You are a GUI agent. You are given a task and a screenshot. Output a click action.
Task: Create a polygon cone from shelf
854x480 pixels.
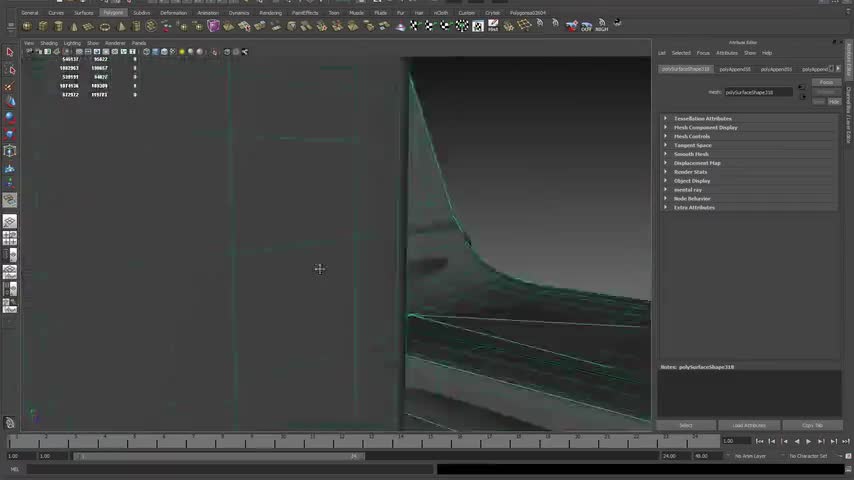point(74,26)
